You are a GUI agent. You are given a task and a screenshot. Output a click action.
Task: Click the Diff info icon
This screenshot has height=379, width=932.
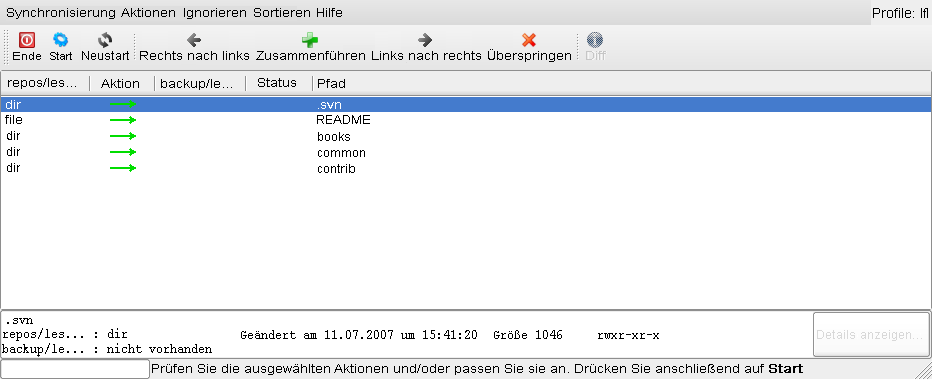[595, 40]
